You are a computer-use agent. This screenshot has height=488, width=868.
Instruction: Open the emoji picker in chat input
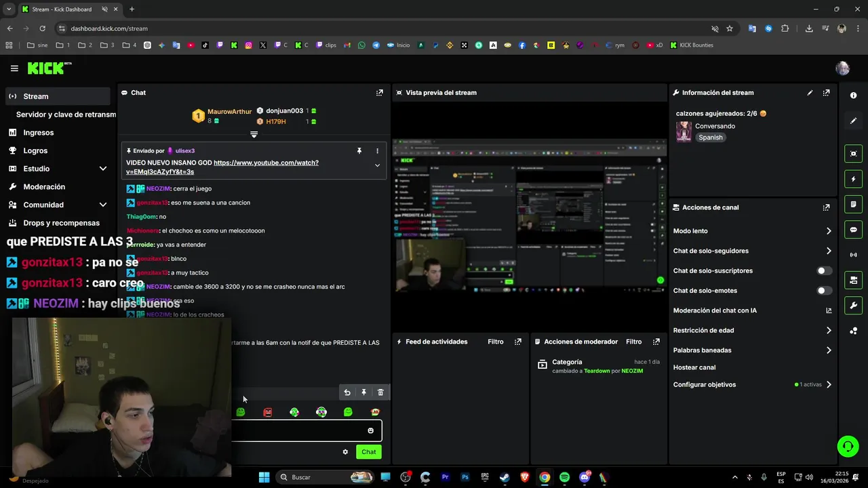370,430
